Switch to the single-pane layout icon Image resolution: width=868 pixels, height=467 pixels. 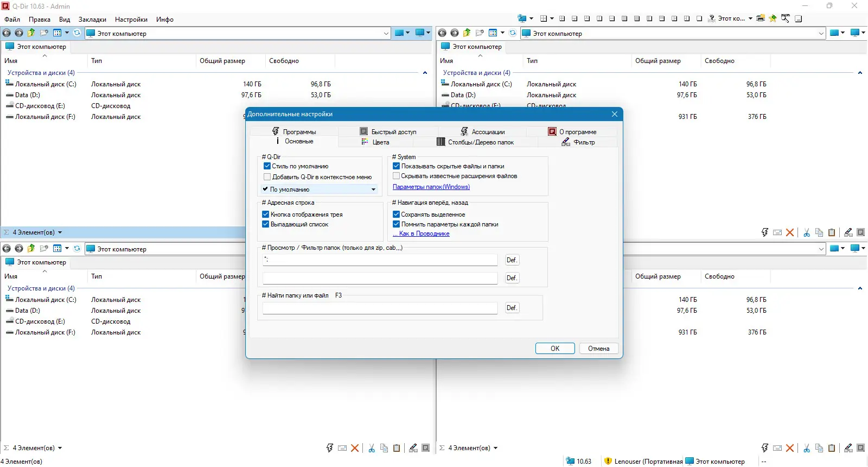pyautogui.click(x=699, y=18)
